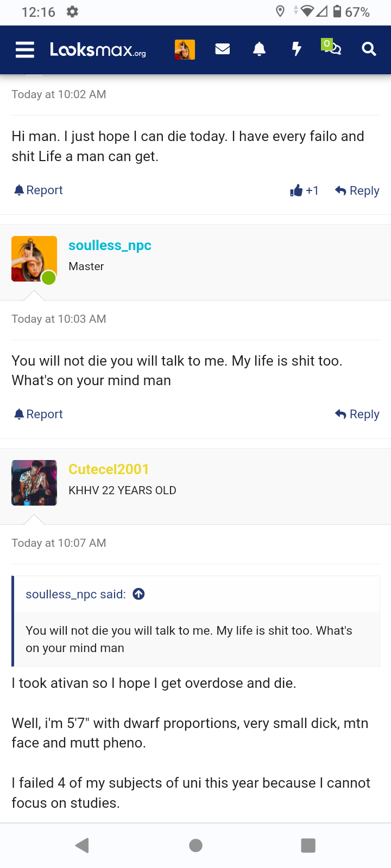Viewport: 391px width, 868px height.
Task: Click soulless_npc's avatar thumbnail
Action: [34, 259]
